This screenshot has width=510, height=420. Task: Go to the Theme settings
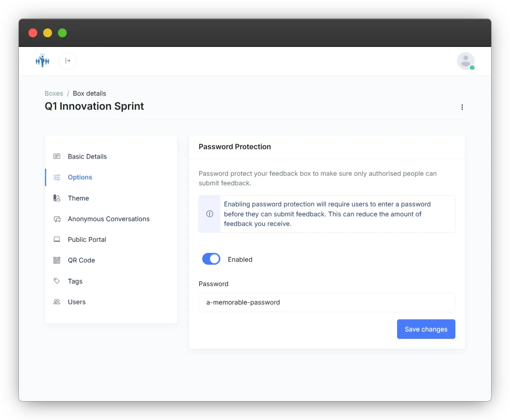[111, 198]
